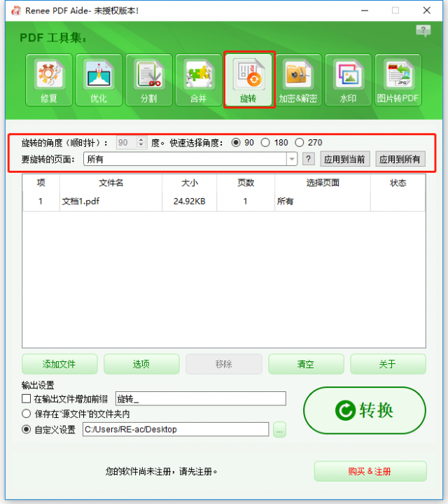Browse output folder with the ... button
Screen dimensions: 448x504
coord(279,430)
